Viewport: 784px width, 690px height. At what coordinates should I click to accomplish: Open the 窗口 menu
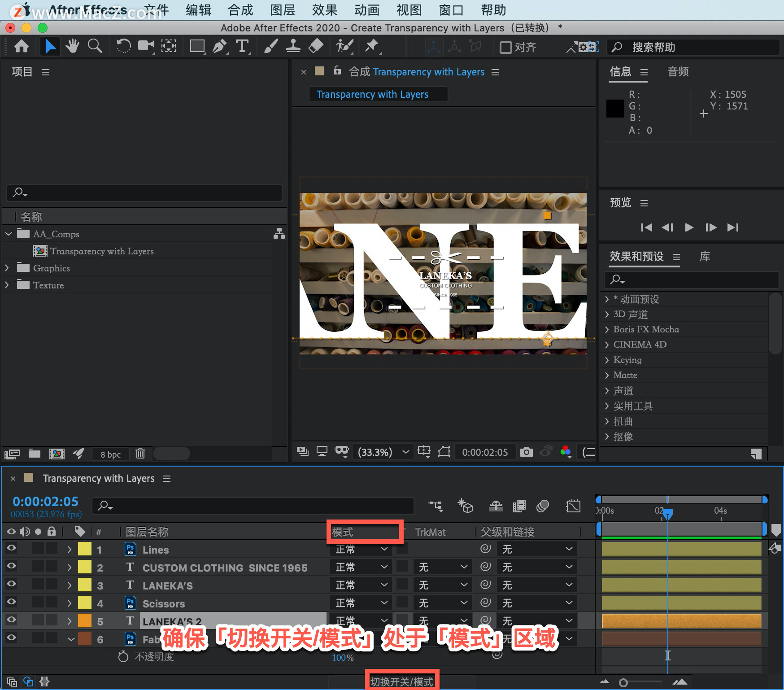[451, 10]
